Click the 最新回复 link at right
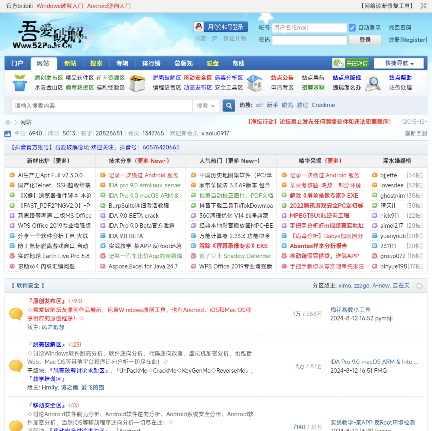The image size is (432, 431). [416, 134]
